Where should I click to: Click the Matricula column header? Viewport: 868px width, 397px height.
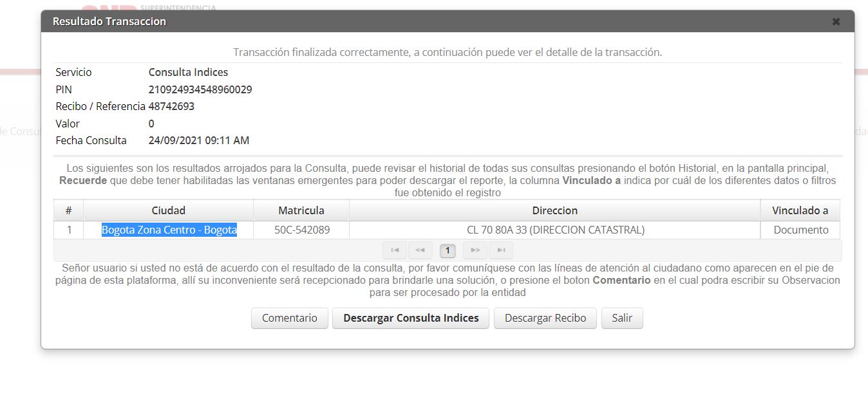pos(301,210)
